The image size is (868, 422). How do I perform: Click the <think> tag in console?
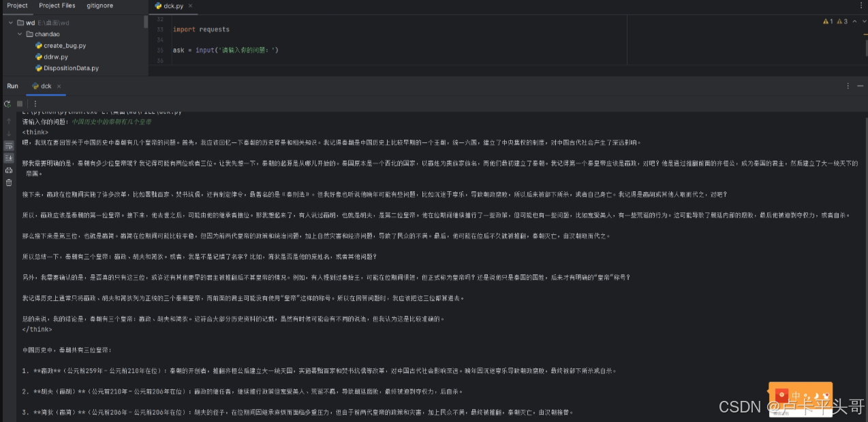click(35, 132)
